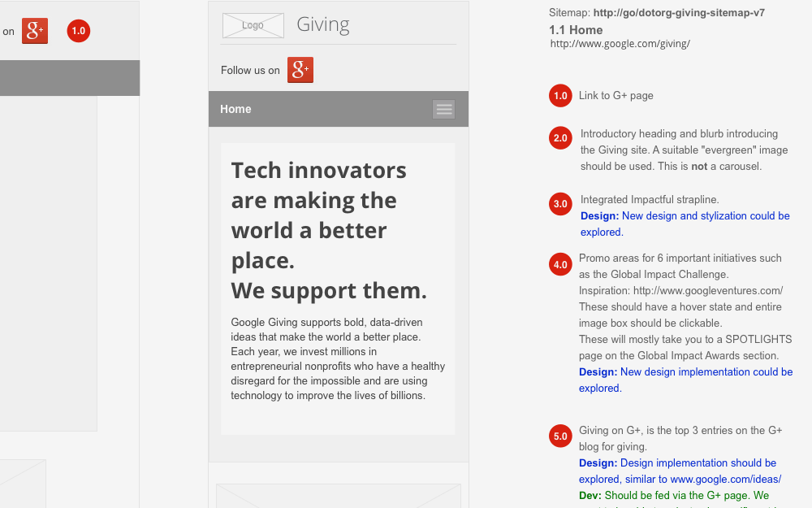The height and width of the screenshot is (508, 812).
Task: Click the www.google.com/giving/ URL under 1.1 Home
Action: [620, 44]
